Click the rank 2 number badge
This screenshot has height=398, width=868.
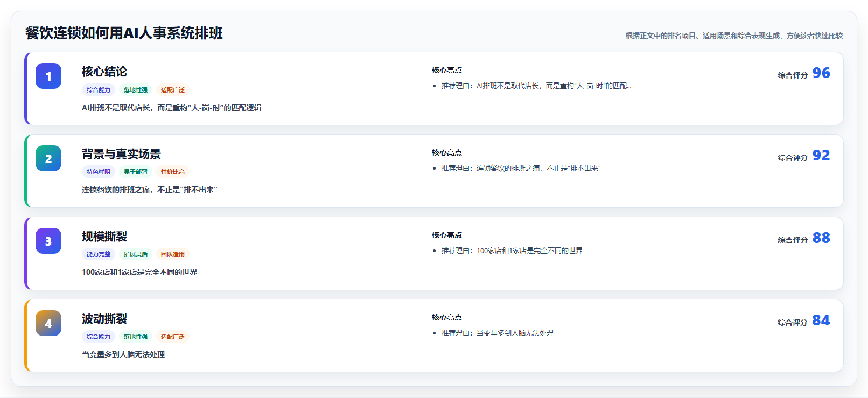(x=48, y=158)
